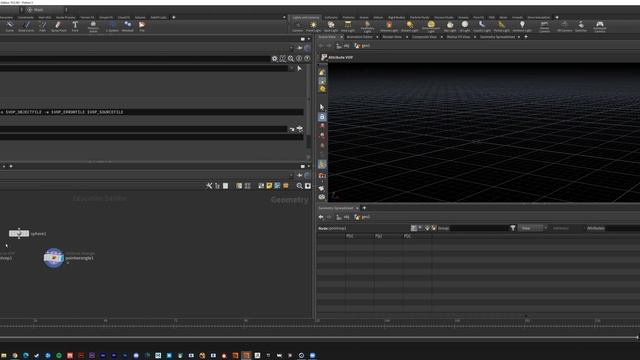Add a Stereo Camera from the shelf
Viewport: 640px width, 360px height.
(544, 27)
